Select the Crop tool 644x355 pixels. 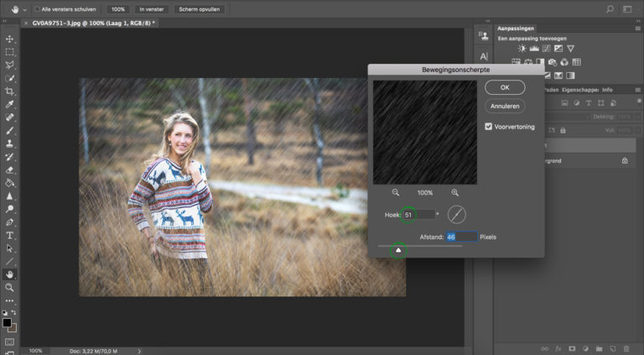[9, 91]
